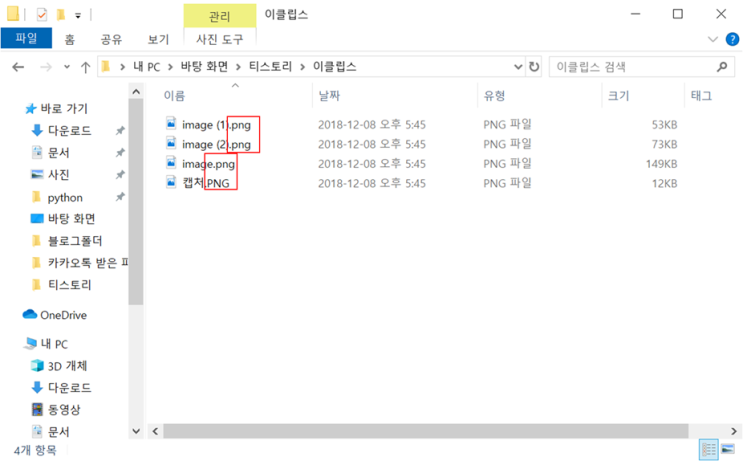Image resolution: width=743 pixels, height=461 pixels.
Task: Open the 블로그폴더 folder in sidebar
Action: (x=75, y=241)
